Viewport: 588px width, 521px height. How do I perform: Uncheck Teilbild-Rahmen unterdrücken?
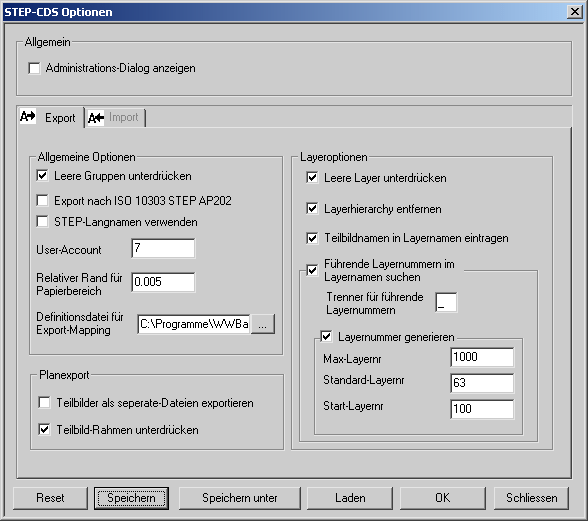pos(44,429)
